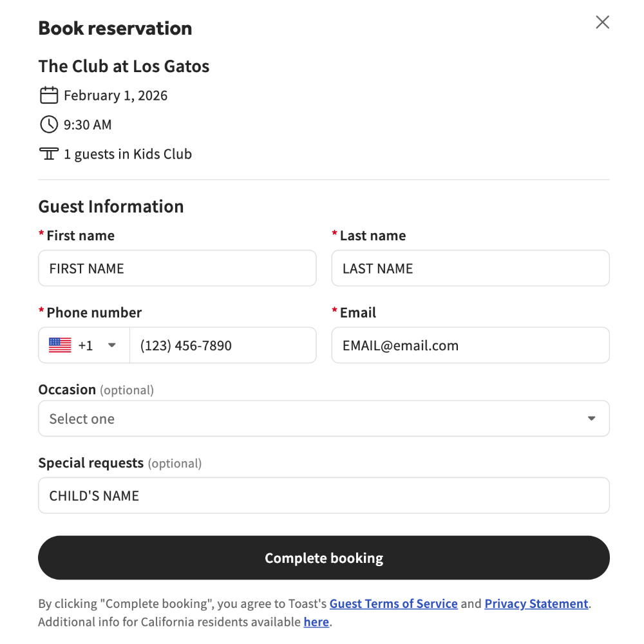Click the clock icon next to 9:30 AM
The height and width of the screenshot is (644, 644).
click(49, 124)
